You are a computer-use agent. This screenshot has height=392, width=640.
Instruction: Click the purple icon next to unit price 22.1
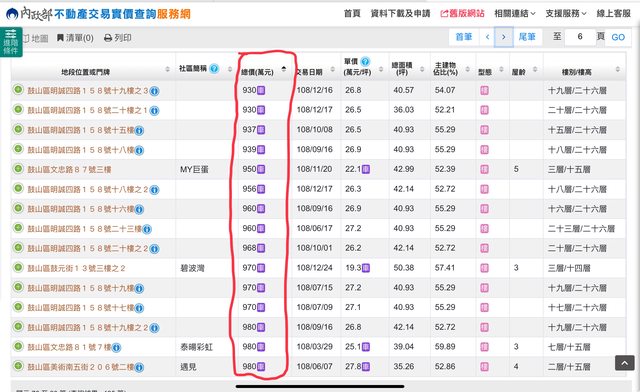(x=366, y=169)
